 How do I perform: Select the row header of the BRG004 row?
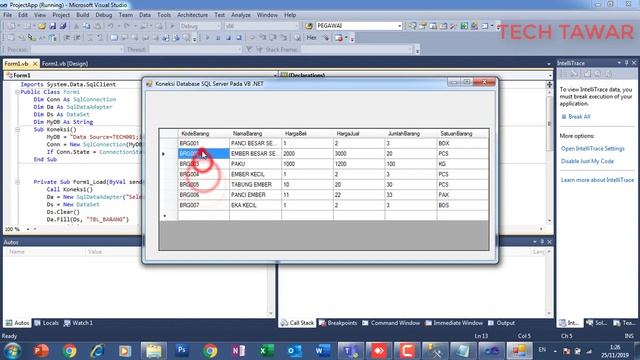pos(168,174)
